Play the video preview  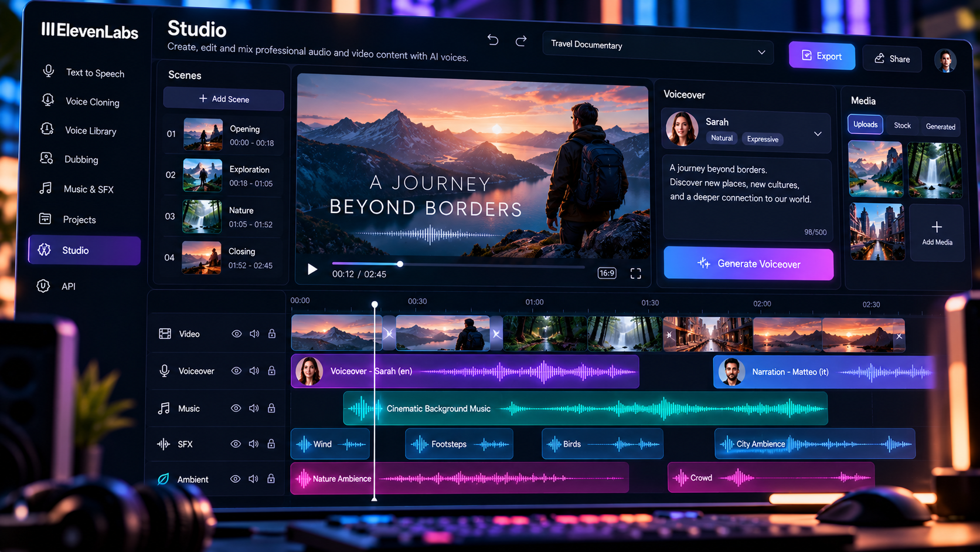tap(312, 269)
